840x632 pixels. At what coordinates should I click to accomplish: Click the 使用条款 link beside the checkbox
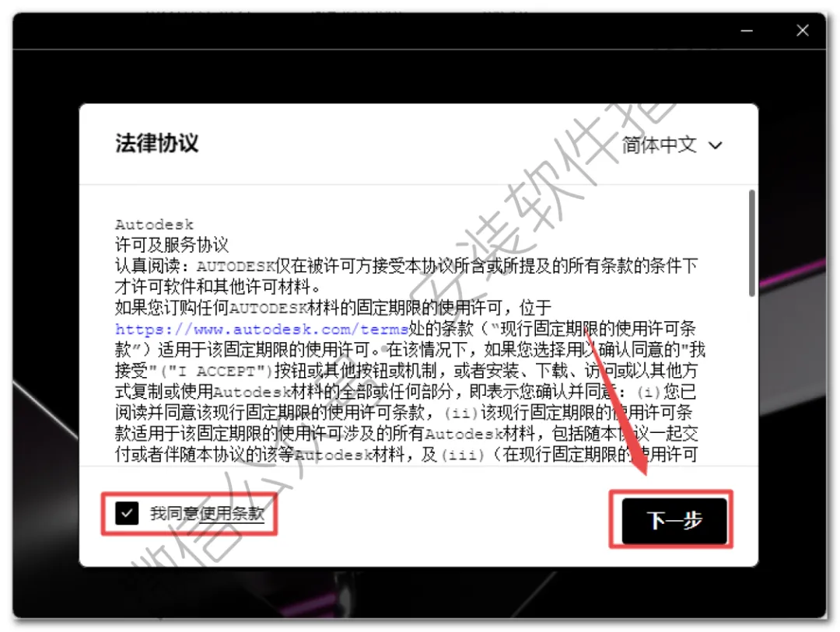[232, 514]
